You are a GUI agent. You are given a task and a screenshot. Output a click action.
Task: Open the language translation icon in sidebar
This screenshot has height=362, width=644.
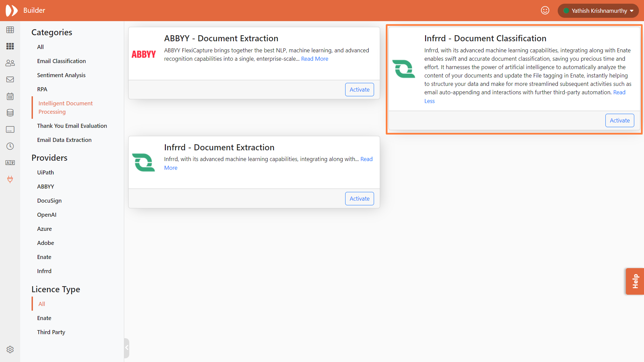coord(10,163)
